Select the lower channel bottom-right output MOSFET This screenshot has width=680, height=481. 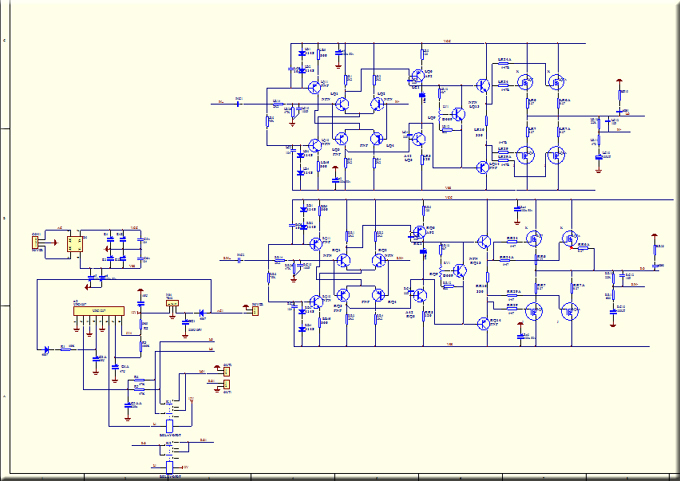point(569,310)
